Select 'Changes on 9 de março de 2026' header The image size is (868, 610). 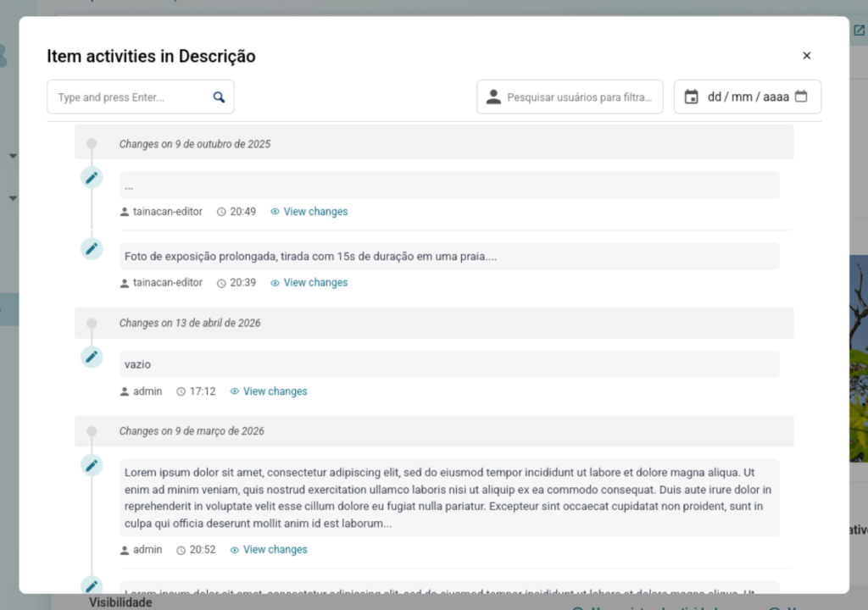[x=192, y=431]
